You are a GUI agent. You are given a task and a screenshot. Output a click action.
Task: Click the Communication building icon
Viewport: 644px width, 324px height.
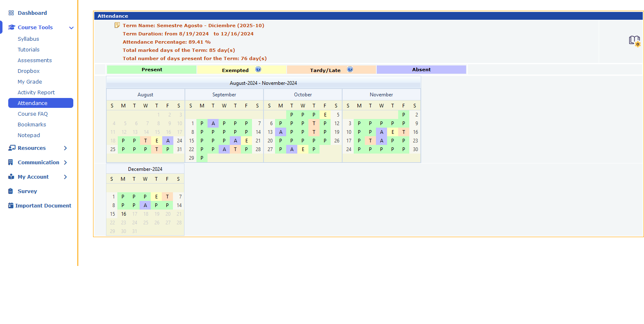(11, 163)
